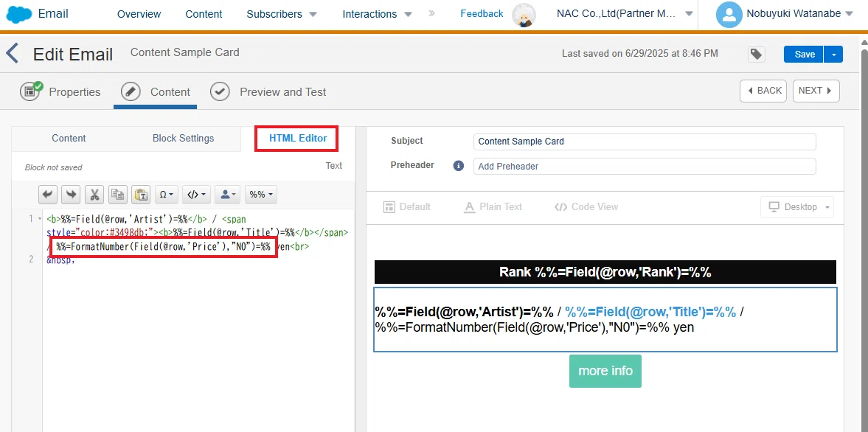
Task: Switch to the Block Settings tab
Action: point(183,139)
